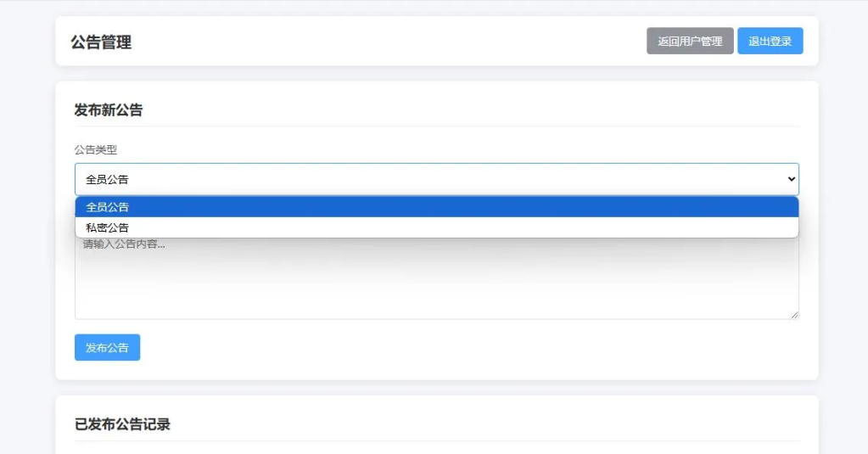Log out with the 退出登录 button
Screen dimensions: 868x454
point(770,41)
